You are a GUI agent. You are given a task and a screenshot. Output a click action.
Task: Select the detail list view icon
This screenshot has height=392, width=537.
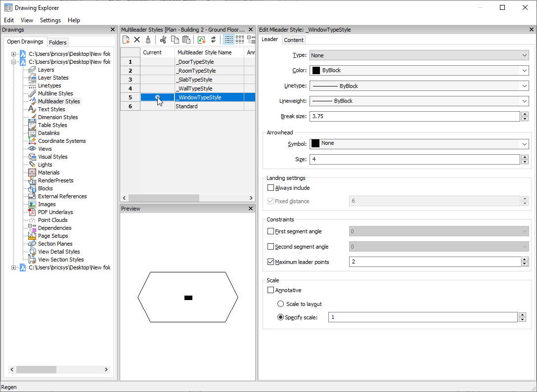228,40
